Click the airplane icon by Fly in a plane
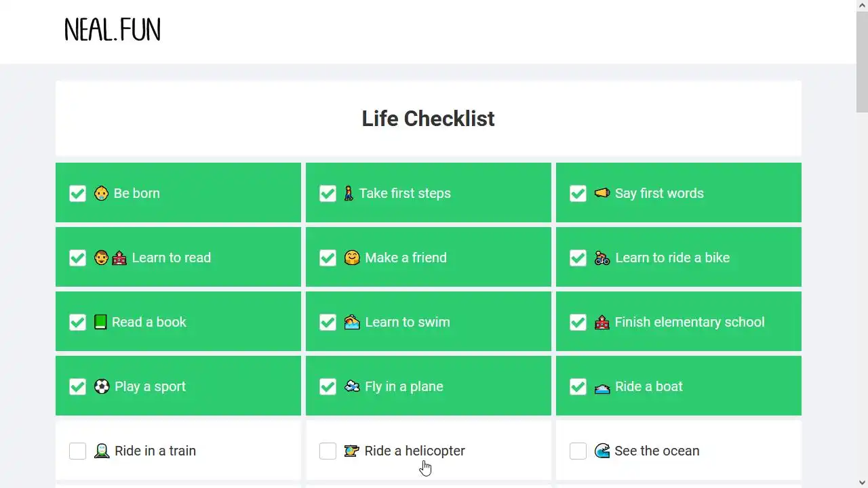 pyautogui.click(x=352, y=386)
